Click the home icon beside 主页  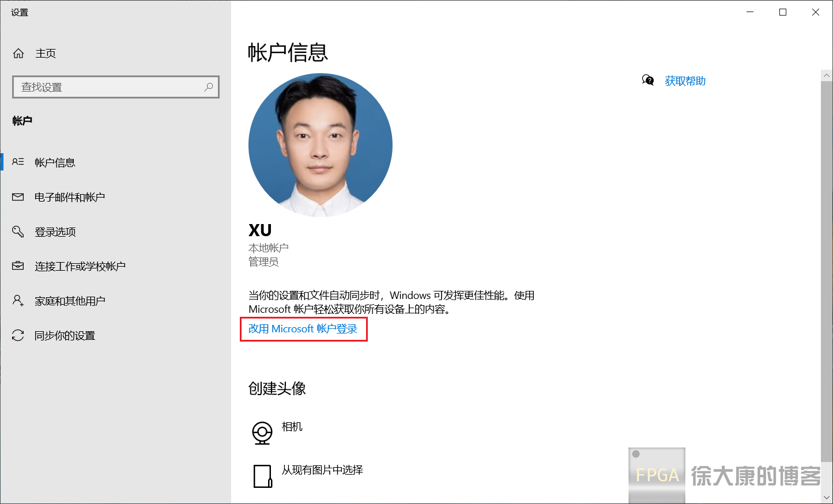tap(18, 54)
